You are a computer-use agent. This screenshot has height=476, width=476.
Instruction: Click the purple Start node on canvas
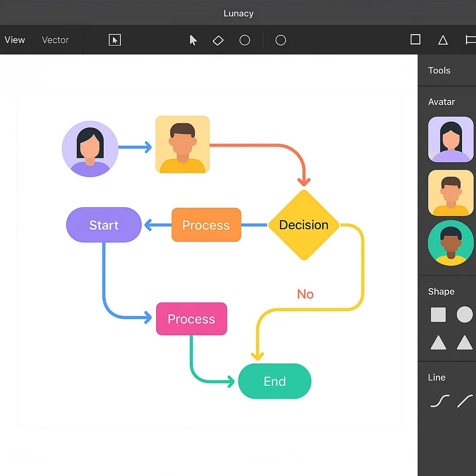[x=104, y=225]
